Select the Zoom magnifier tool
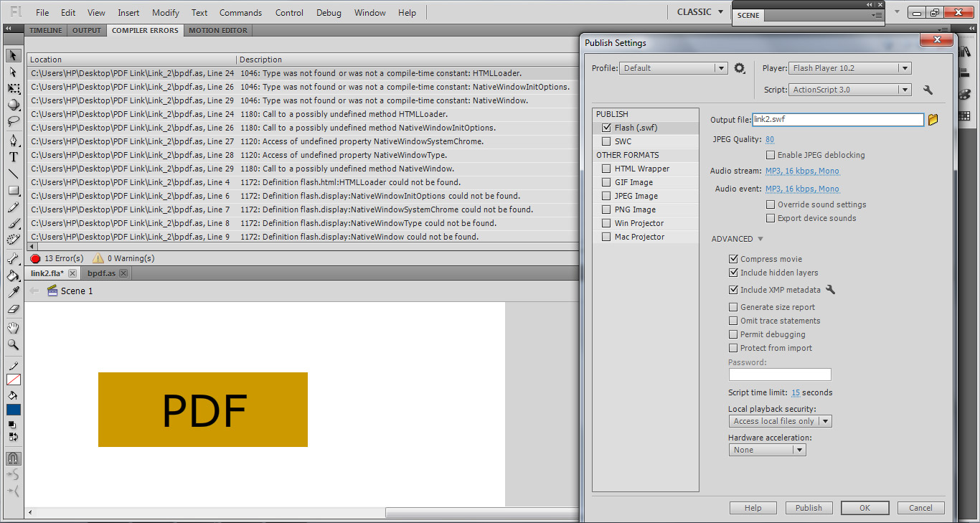Viewport: 980px width, 523px height. click(13, 345)
